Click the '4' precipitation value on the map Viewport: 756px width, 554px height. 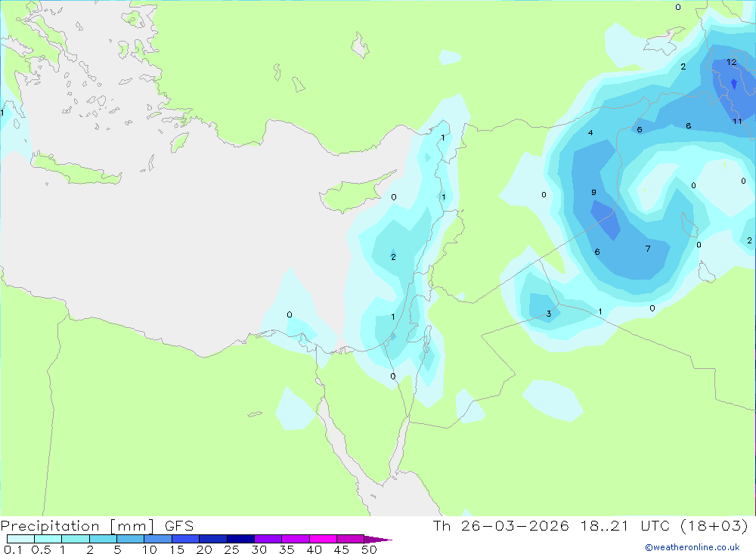(590, 133)
